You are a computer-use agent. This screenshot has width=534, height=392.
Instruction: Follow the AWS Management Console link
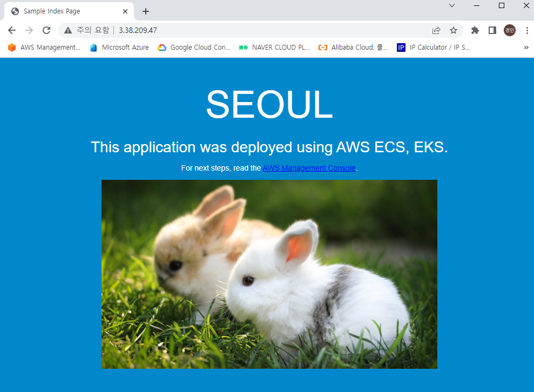click(x=309, y=168)
